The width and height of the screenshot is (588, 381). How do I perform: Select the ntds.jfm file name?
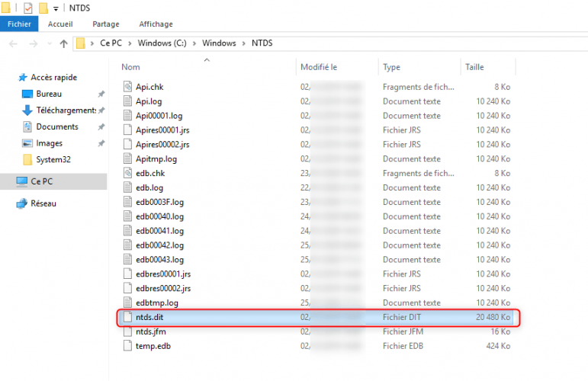[x=151, y=332]
